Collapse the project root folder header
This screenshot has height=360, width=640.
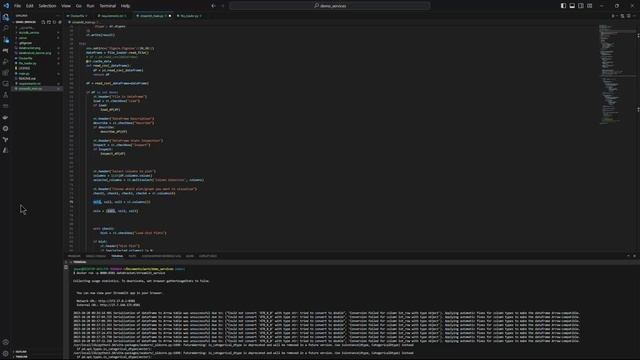25,22
